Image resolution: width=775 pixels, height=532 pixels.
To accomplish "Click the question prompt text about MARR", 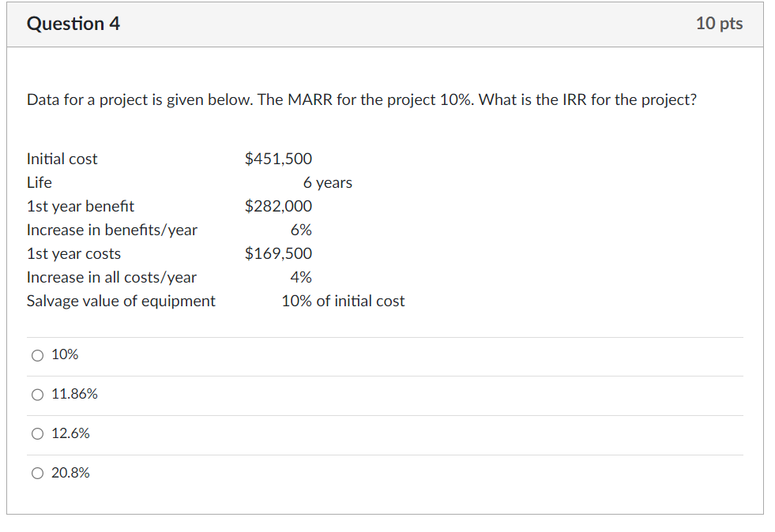I will pyautogui.click(x=359, y=99).
